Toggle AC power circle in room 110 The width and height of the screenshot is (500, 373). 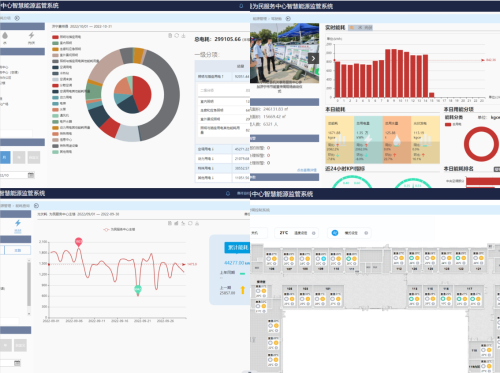(x=334, y=259)
